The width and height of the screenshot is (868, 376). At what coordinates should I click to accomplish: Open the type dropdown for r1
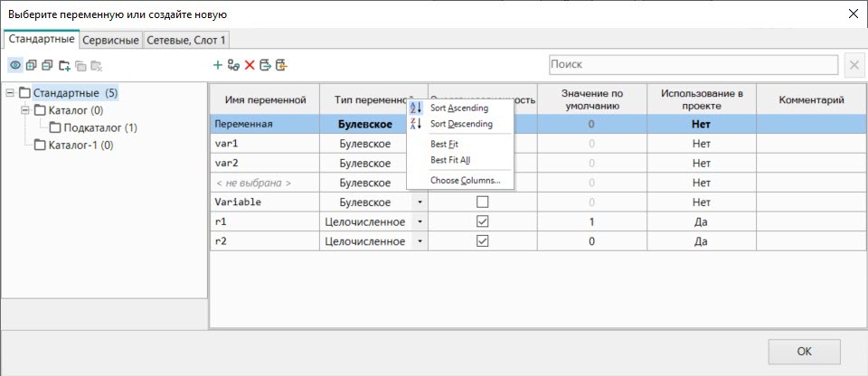tap(419, 221)
